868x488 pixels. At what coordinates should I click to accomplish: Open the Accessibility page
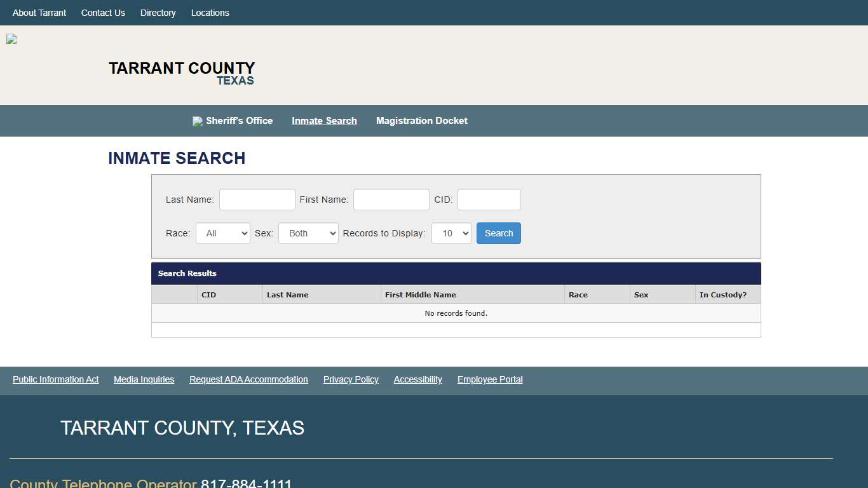click(417, 379)
